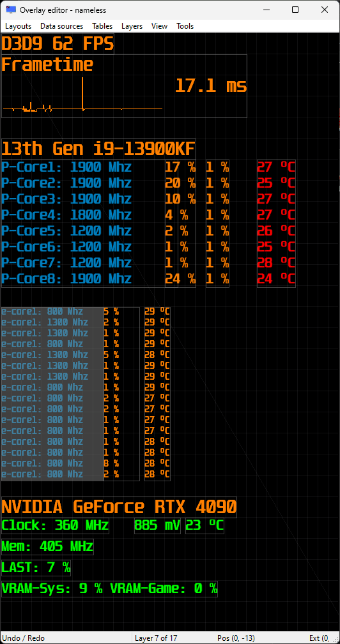Click the 17 % usage value for P-Core1
Image resolution: width=340 pixels, height=644 pixels.
pyautogui.click(x=180, y=167)
